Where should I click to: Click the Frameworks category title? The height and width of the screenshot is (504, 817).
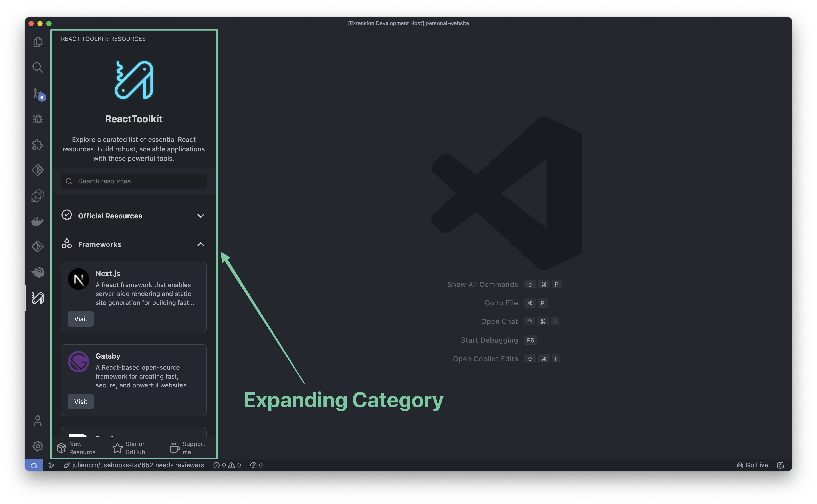tap(100, 244)
